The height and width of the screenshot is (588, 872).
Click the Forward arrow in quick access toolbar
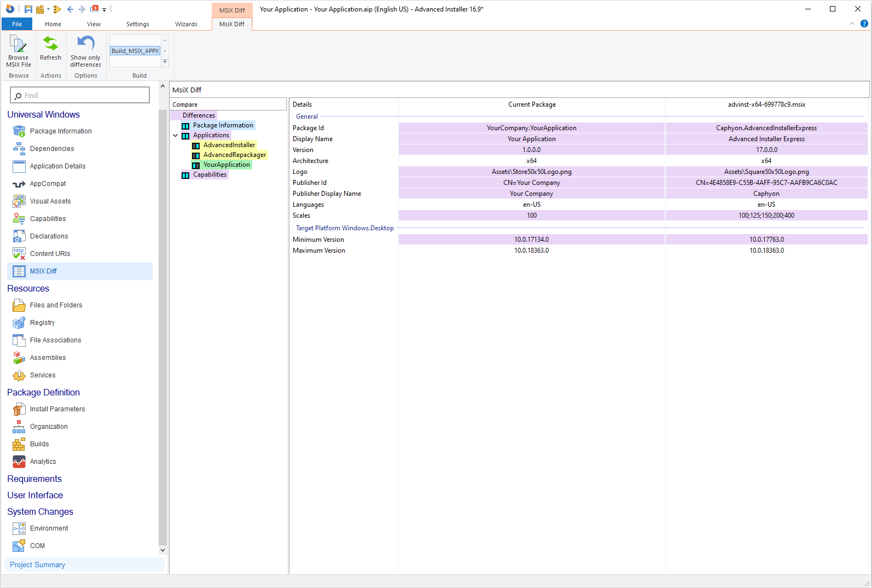click(82, 9)
